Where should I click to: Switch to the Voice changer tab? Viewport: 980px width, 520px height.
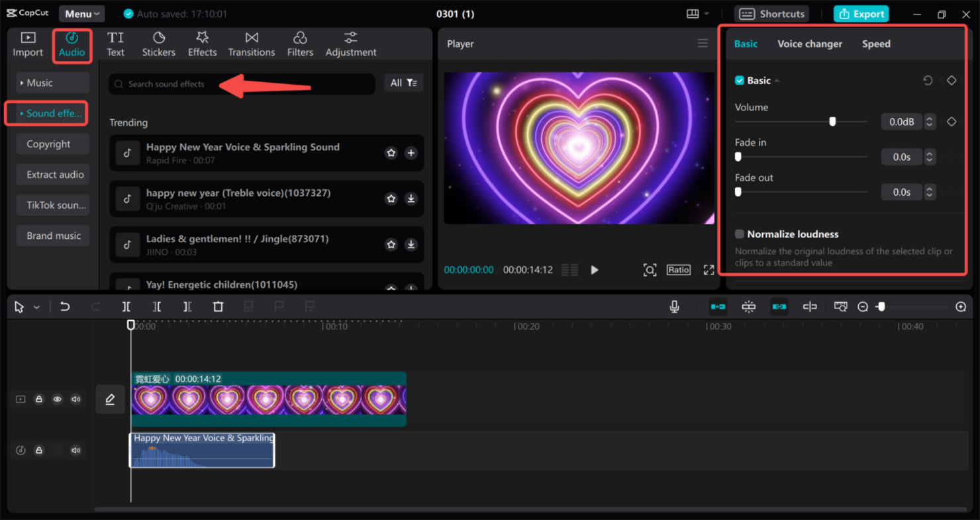coord(810,44)
